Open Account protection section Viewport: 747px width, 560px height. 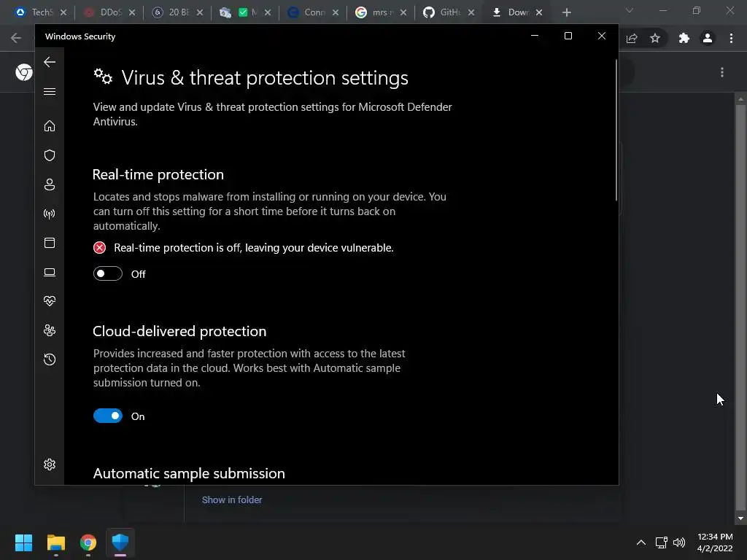coord(50,184)
